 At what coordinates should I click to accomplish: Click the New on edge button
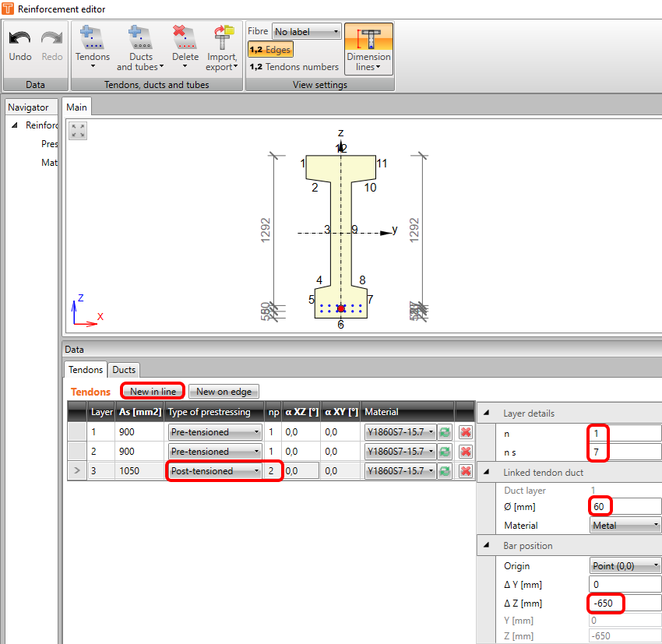pyautogui.click(x=224, y=392)
